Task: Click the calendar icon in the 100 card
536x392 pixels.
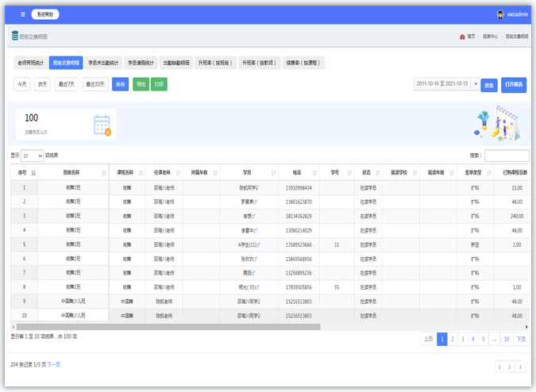Action: point(102,125)
